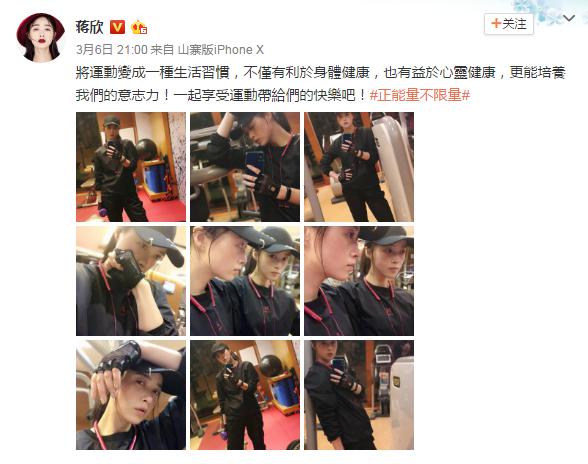Open top-middle photo holding blue phone
The width and height of the screenshot is (588, 464).
click(x=245, y=167)
